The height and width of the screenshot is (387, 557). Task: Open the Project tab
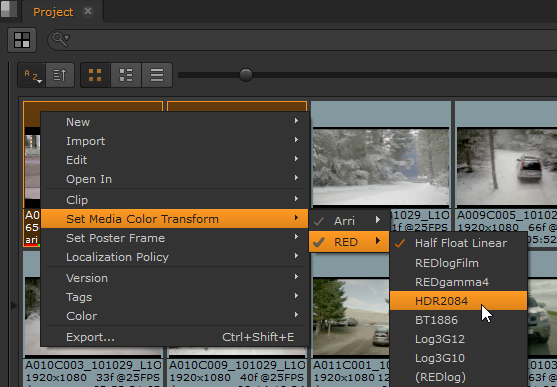pyautogui.click(x=53, y=12)
